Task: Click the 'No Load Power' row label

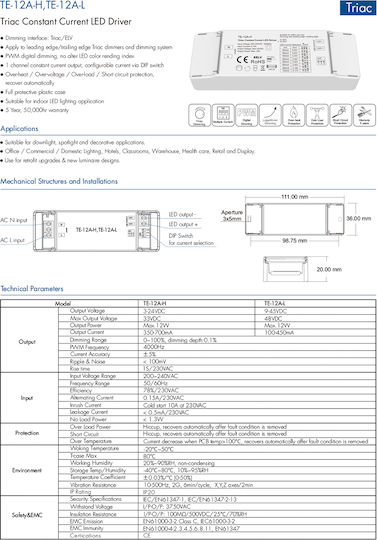Action: (x=88, y=419)
